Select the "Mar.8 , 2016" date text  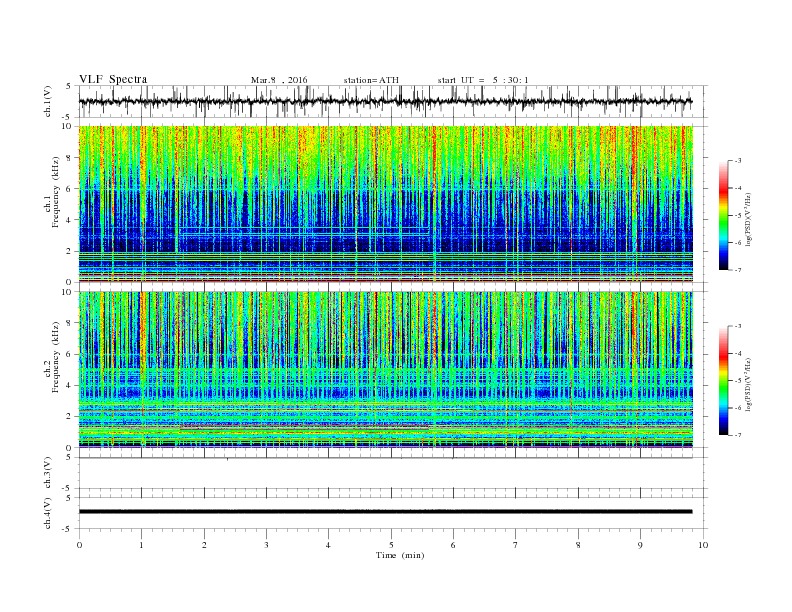279,80
